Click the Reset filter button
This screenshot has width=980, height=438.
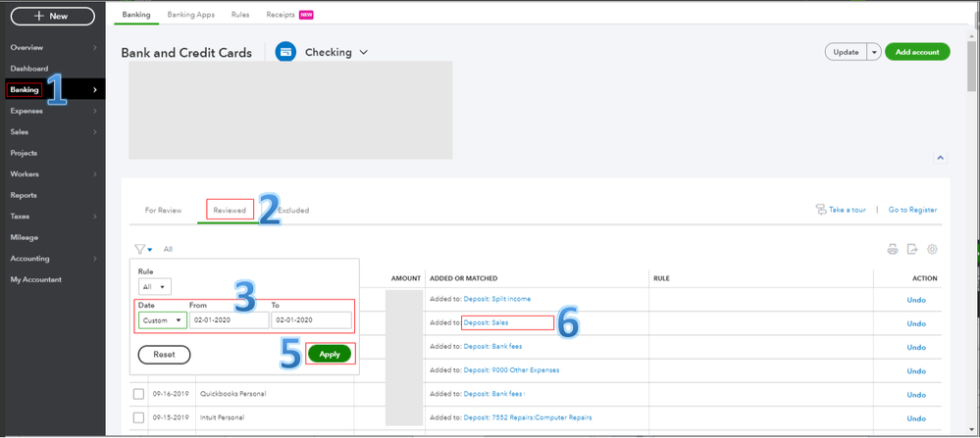click(x=164, y=355)
